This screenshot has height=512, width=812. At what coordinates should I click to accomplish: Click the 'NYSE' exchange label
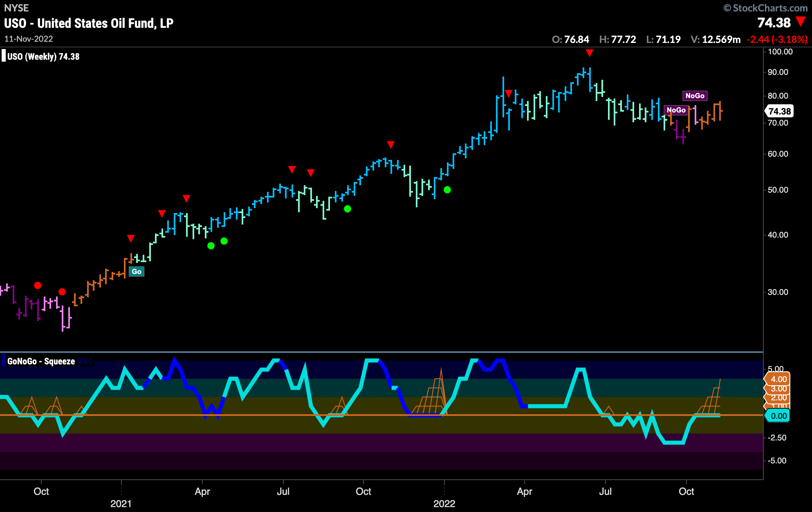pos(16,8)
